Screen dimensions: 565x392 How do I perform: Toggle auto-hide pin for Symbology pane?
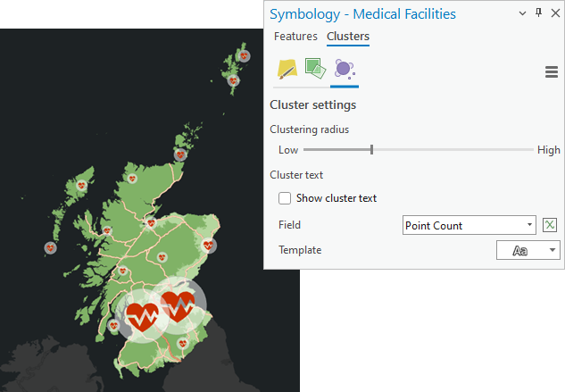click(x=538, y=13)
